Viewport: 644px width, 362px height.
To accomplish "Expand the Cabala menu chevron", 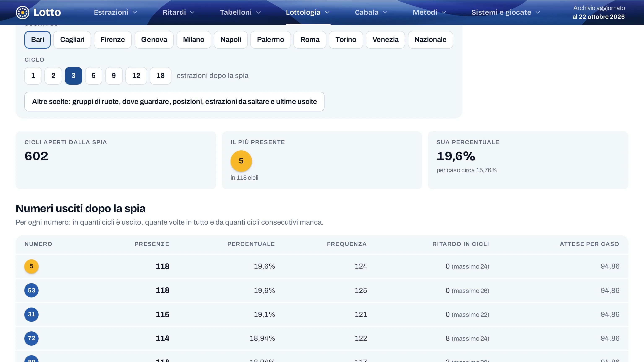I will pos(385,13).
